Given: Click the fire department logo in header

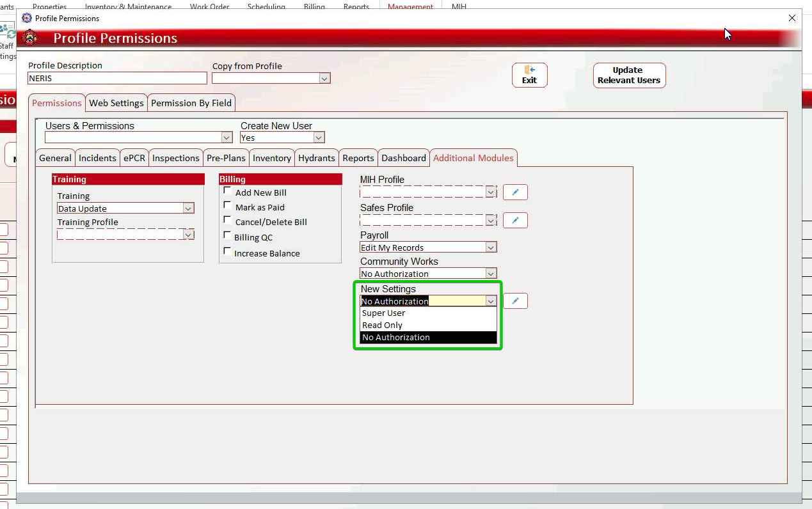Looking at the screenshot, I should (x=30, y=38).
